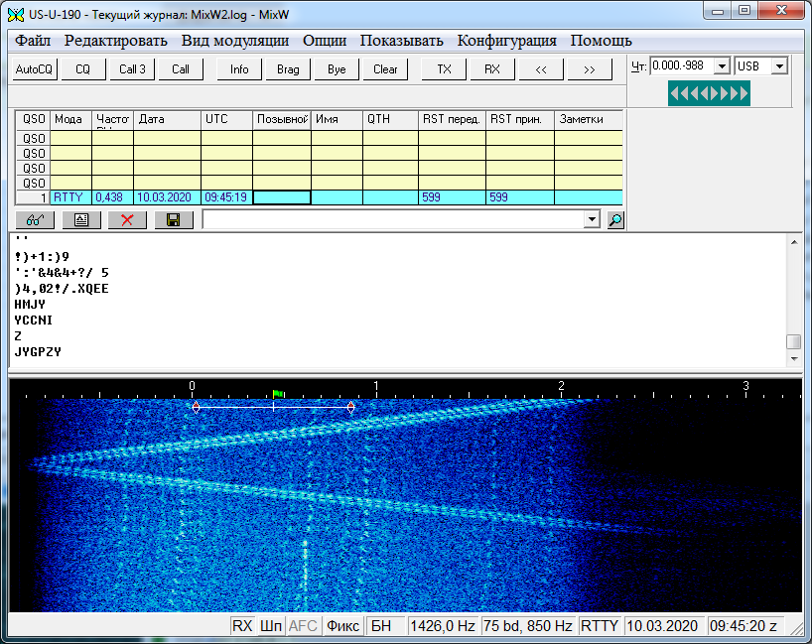Viewport: 812px width, 644px height.
Task: Click the window resize grip corner
Action: coord(796,628)
